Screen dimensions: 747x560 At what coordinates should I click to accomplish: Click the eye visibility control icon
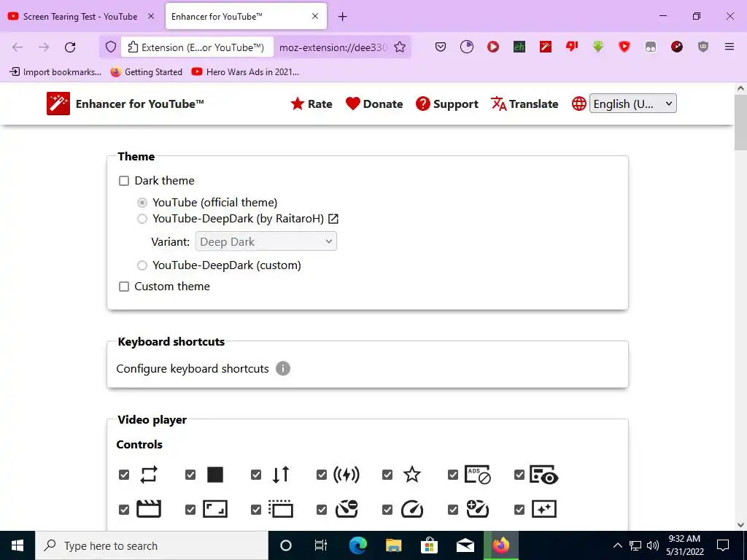tap(544, 475)
